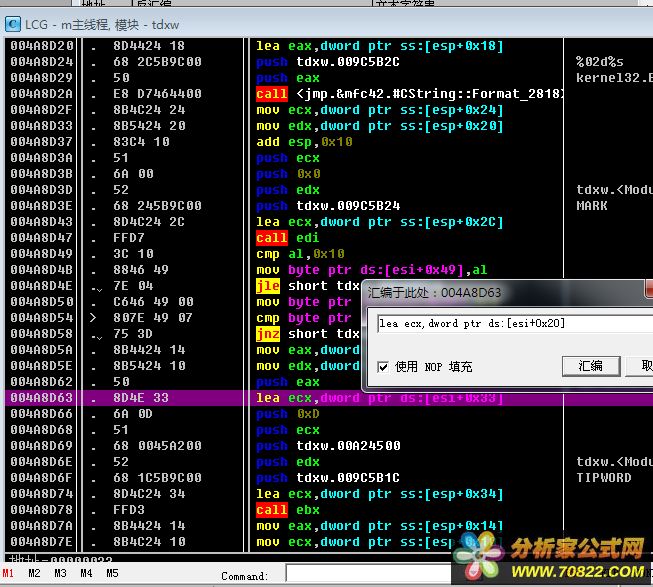The image size is (653, 587).
Task: Select address row 004A8D47
Action: point(42,238)
